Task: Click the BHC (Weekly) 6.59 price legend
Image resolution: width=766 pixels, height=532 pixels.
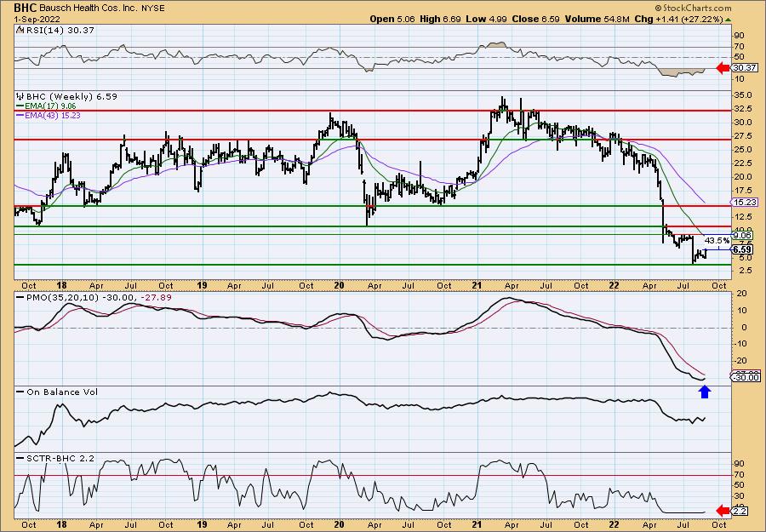Action: point(71,96)
